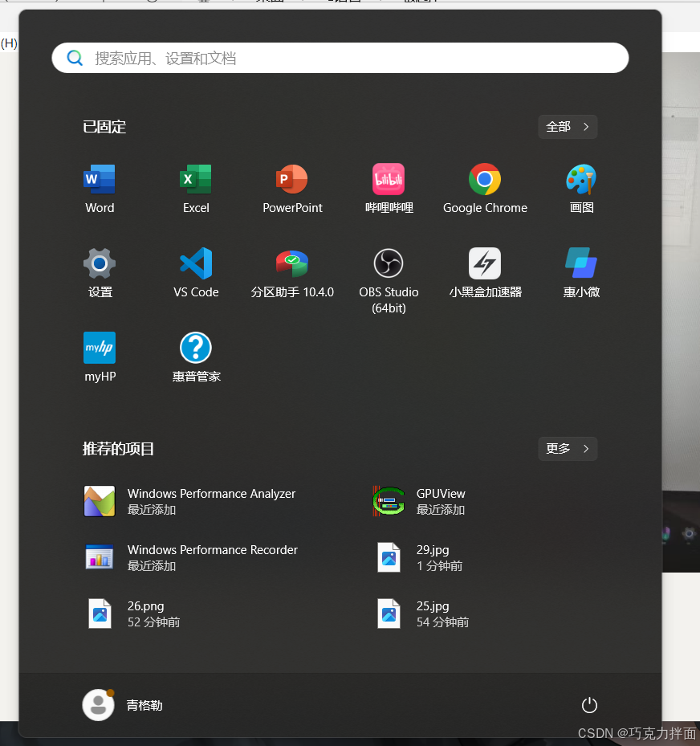
Task: Open PowerPoint from the pinned grid
Action: (x=292, y=189)
